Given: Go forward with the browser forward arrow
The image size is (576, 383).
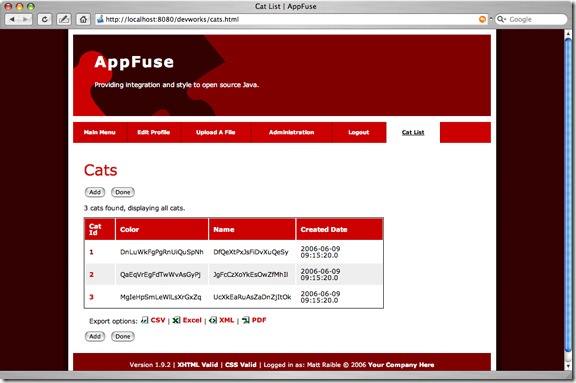Looking at the screenshot, I should [25, 19].
